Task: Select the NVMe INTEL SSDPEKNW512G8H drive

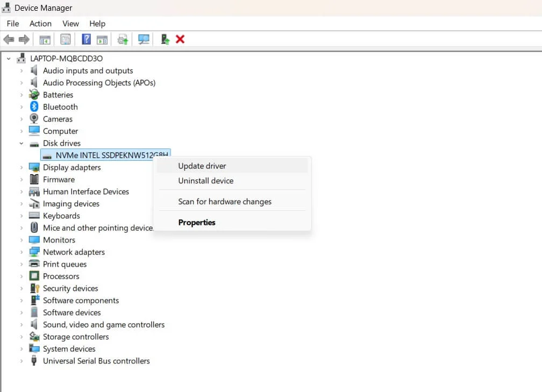Action: coord(112,155)
